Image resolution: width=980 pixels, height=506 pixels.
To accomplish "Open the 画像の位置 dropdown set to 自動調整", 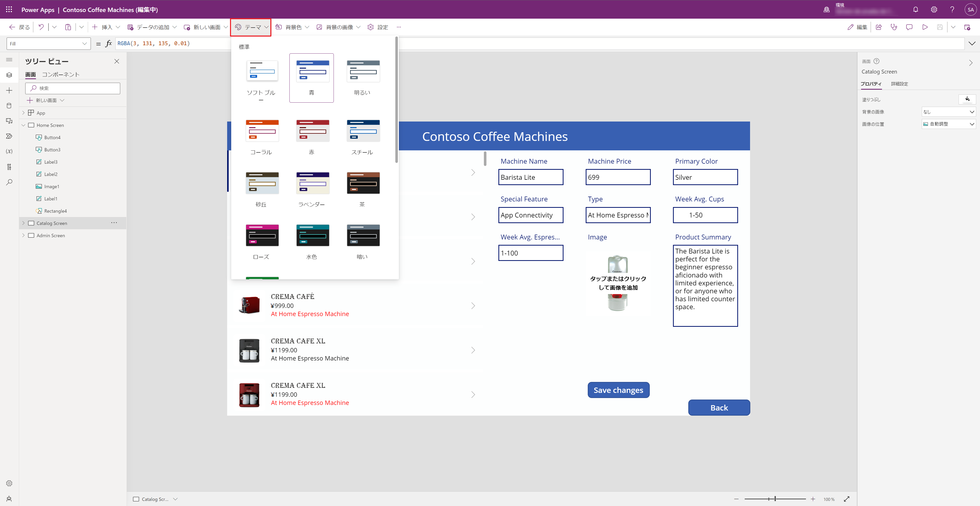I will [948, 124].
